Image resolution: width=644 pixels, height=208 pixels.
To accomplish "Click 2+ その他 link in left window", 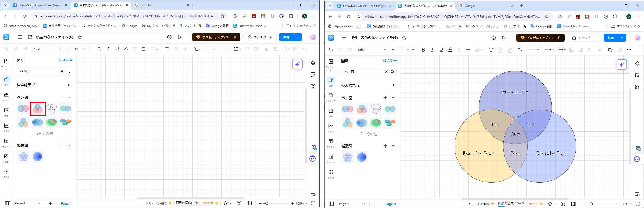I will 45,133.
